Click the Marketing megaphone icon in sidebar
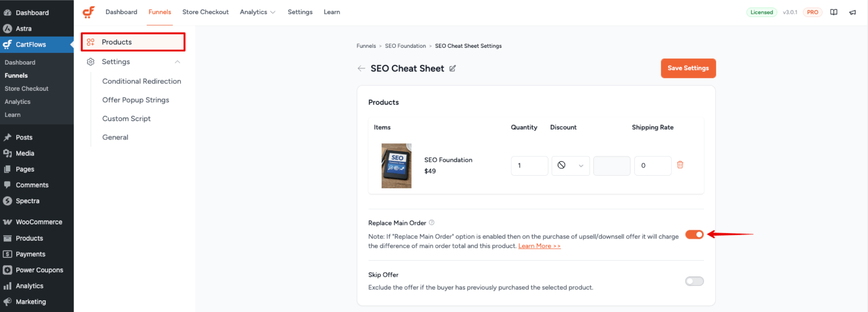The width and height of the screenshot is (868, 312). pyautogui.click(x=8, y=302)
